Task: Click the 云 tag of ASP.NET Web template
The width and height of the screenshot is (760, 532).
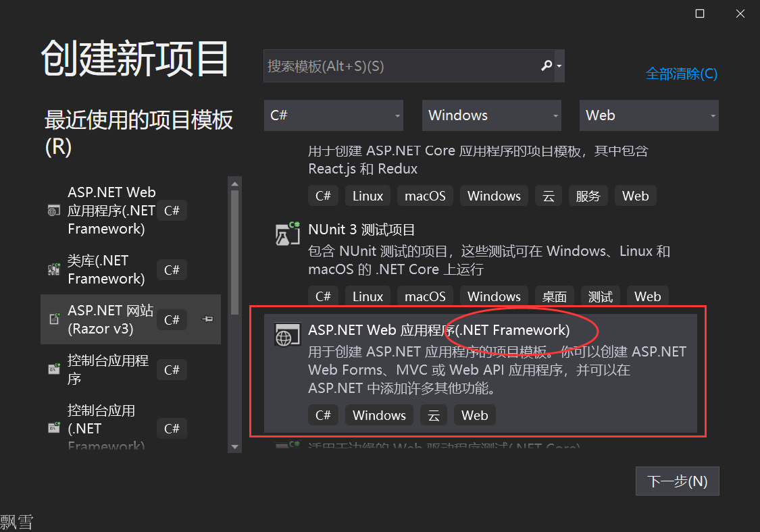Action: tap(434, 415)
